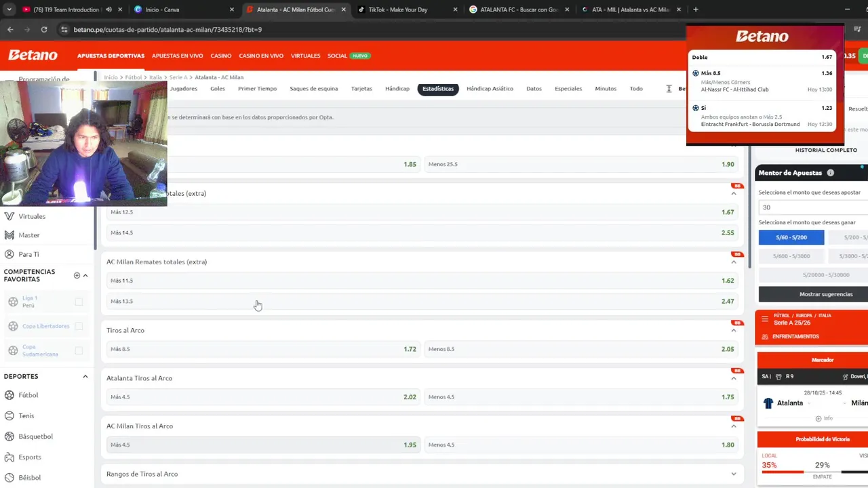Open the Master sidebar icon
This screenshot has height=488, width=868.
pyautogui.click(x=9, y=235)
